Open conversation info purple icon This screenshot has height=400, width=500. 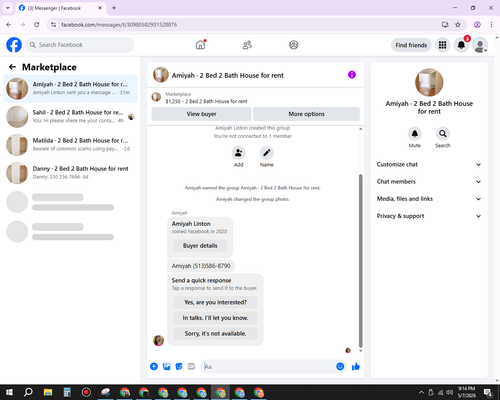tap(352, 75)
